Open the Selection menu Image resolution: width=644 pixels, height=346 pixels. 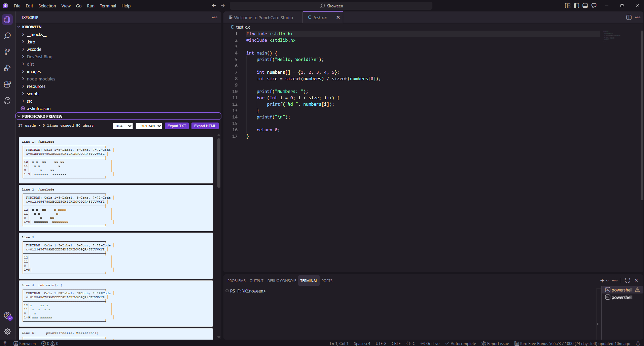point(47,6)
